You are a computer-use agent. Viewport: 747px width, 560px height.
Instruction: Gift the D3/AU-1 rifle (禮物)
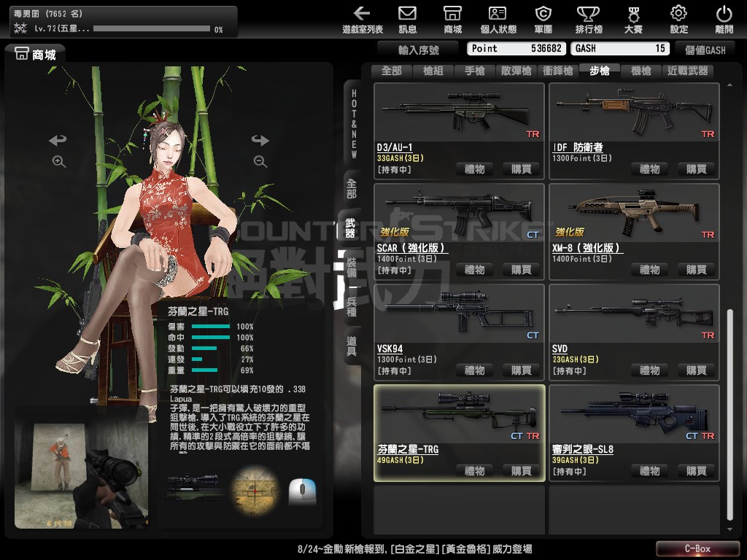[x=474, y=169]
